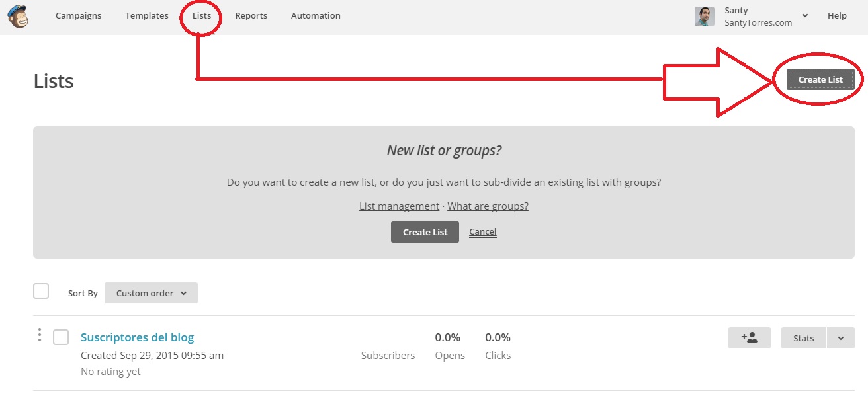Tick the select-all lists checkbox
868x402 pixels.
(x=41, y=291)
